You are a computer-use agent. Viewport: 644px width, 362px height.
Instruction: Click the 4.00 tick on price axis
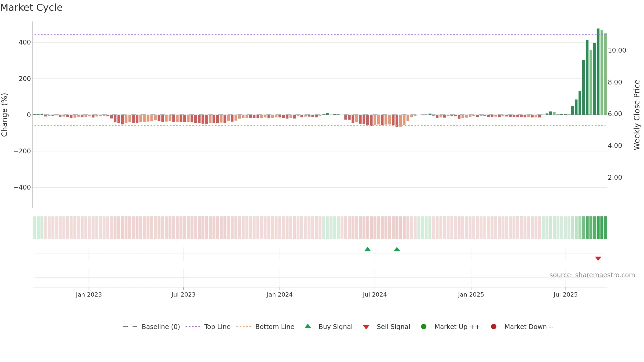(615, 146)
